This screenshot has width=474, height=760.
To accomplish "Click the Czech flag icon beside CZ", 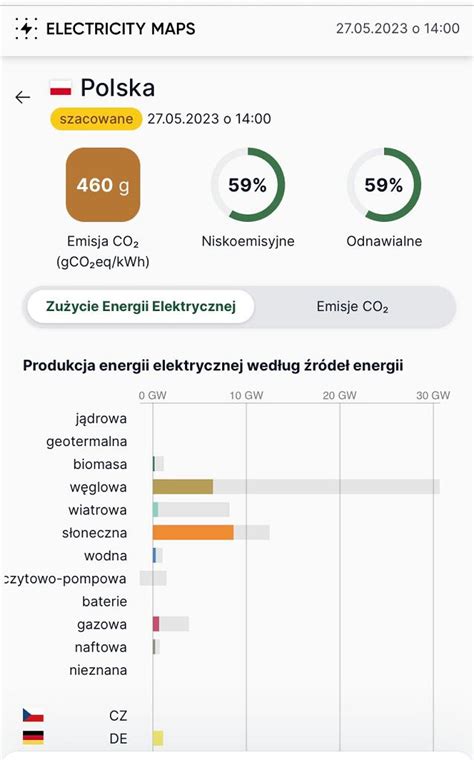I will pyautogui.click(x=33, y=715).
